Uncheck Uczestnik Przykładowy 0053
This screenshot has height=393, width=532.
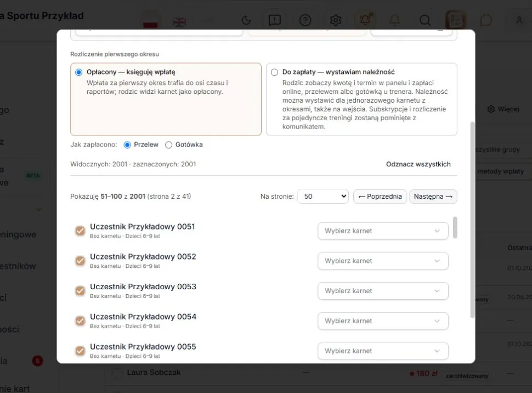(80, 291)
